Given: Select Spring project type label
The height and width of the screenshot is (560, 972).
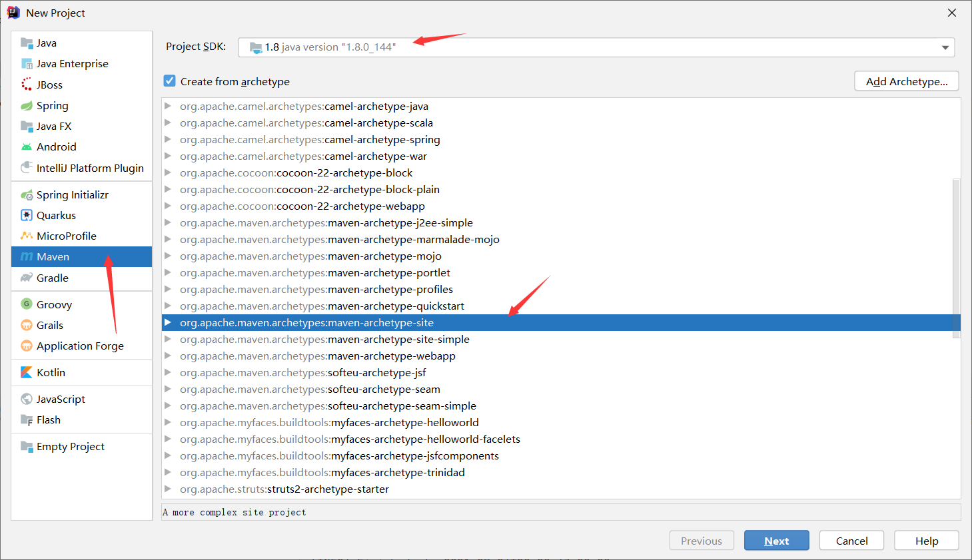Looking at the screenshot, I should tap(53, 106).
